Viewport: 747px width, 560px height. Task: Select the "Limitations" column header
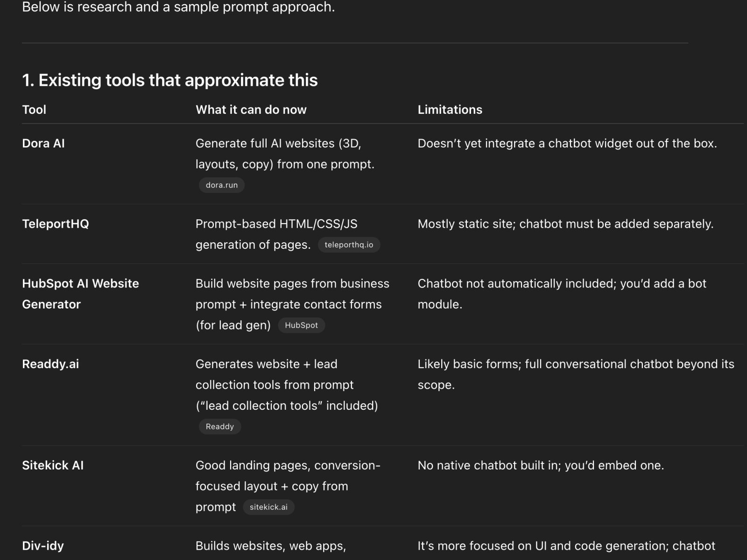point(450,110)
